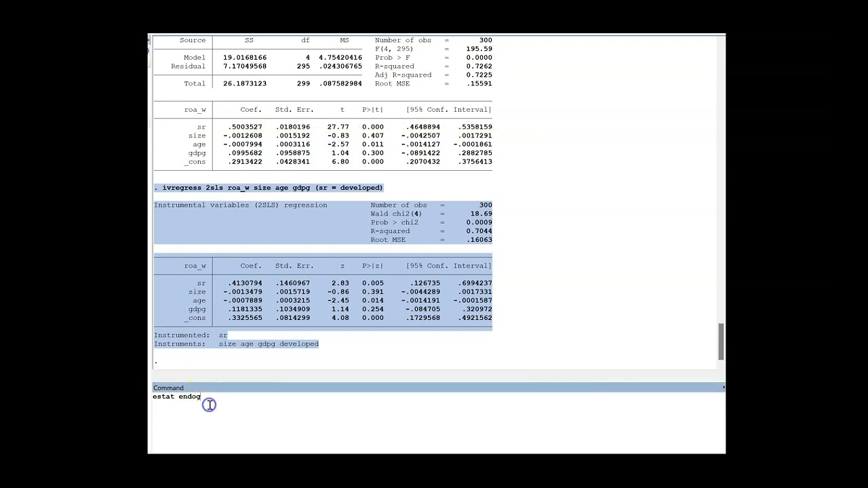Click the 'ivregress 2sls roa_w size age gdpg' command line
Viewport: 868px width, 488px height.
[269, 188]
